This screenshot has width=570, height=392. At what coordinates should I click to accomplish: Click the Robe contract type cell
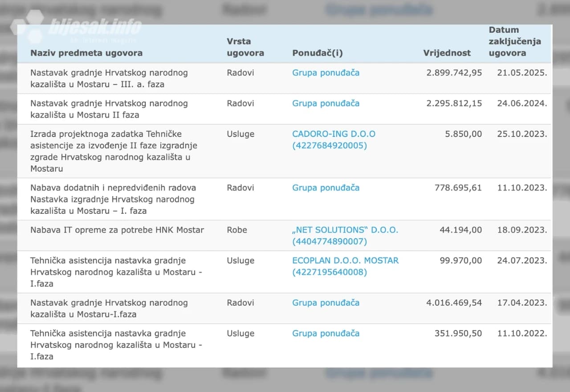[237, 230]
